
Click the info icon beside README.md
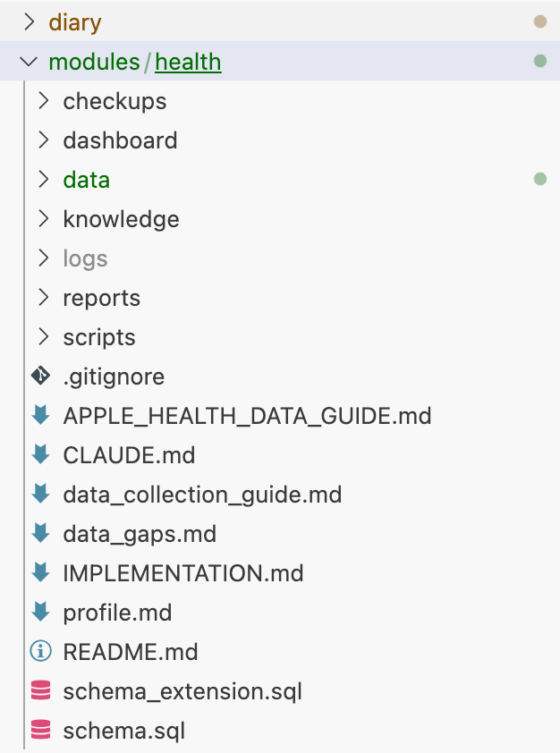click(x=40, y=652)
